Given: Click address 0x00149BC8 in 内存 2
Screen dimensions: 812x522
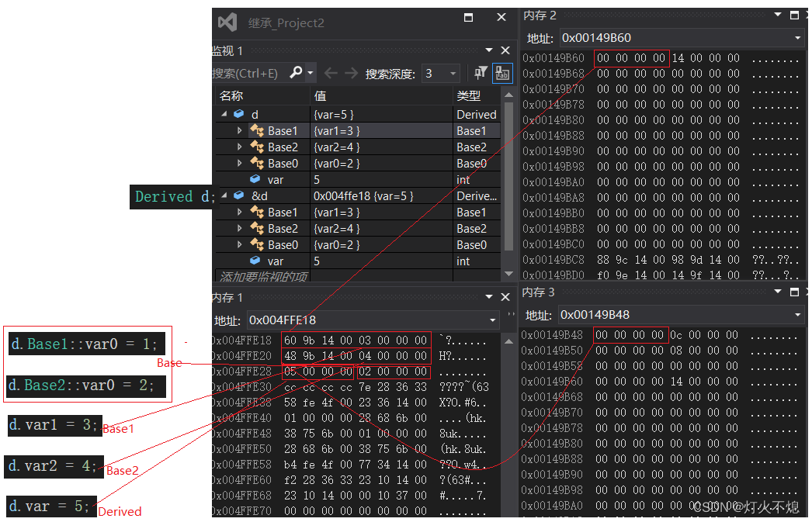Looking at the screenshot, I should coord(553,259).
